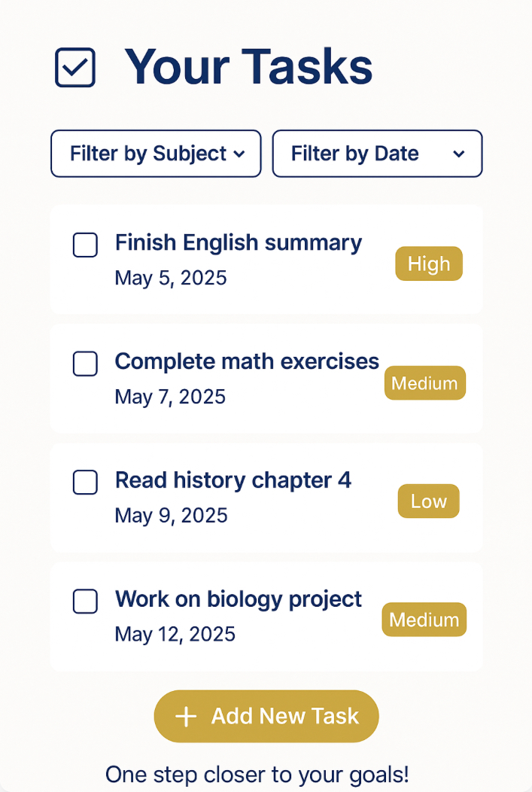Click the May 12, 2025 due date
This screenshot has width=532, height=792.
(175, 634)
